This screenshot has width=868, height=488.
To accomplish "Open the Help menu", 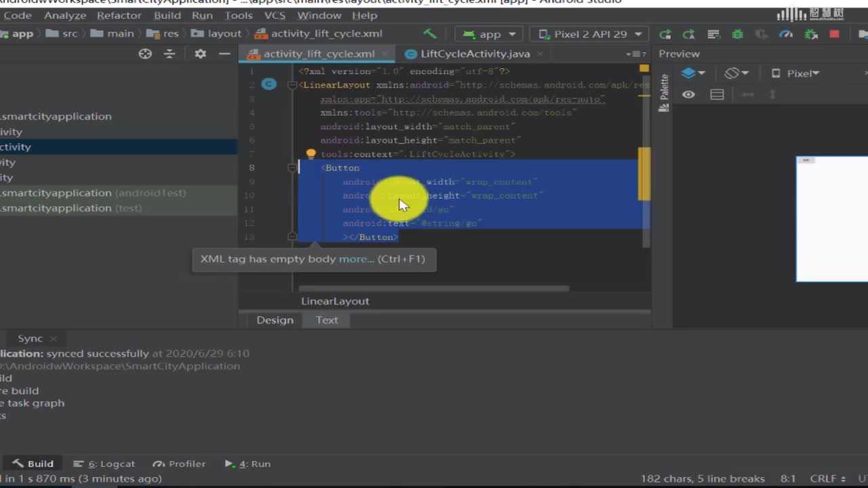I will [364, 15].
